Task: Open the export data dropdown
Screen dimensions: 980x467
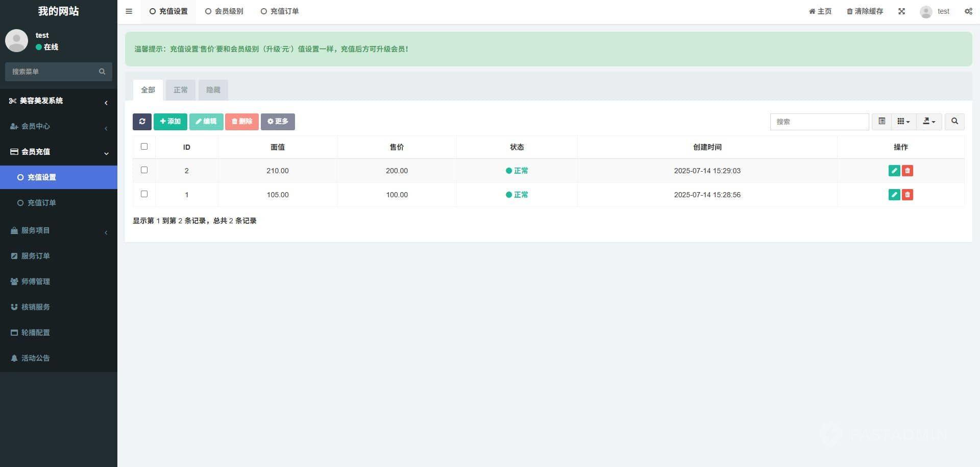Action: pos(929,122)
